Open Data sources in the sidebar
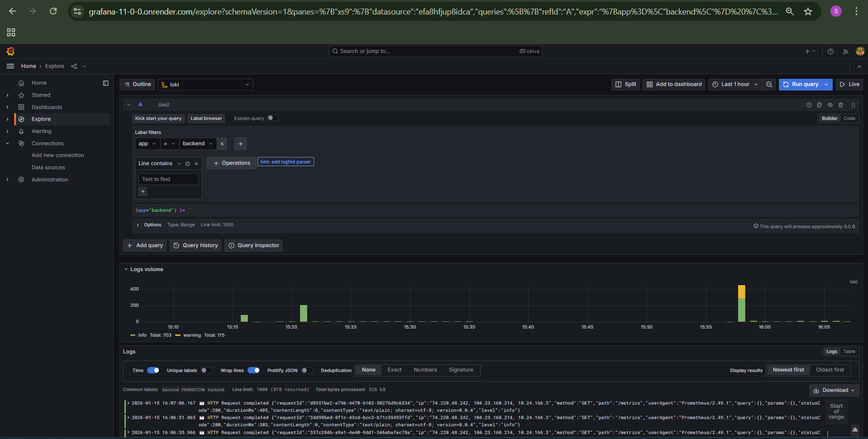868x439 pixels. [x=48, y=167]
